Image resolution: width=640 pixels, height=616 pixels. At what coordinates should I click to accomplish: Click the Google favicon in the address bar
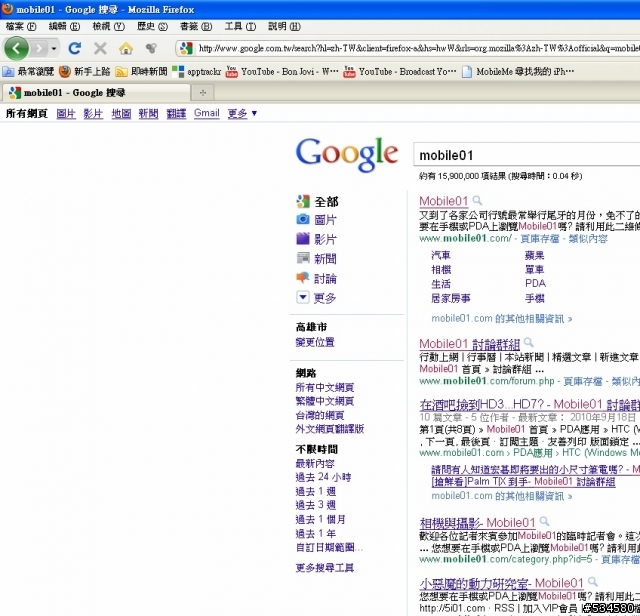[x=186, y=49]
